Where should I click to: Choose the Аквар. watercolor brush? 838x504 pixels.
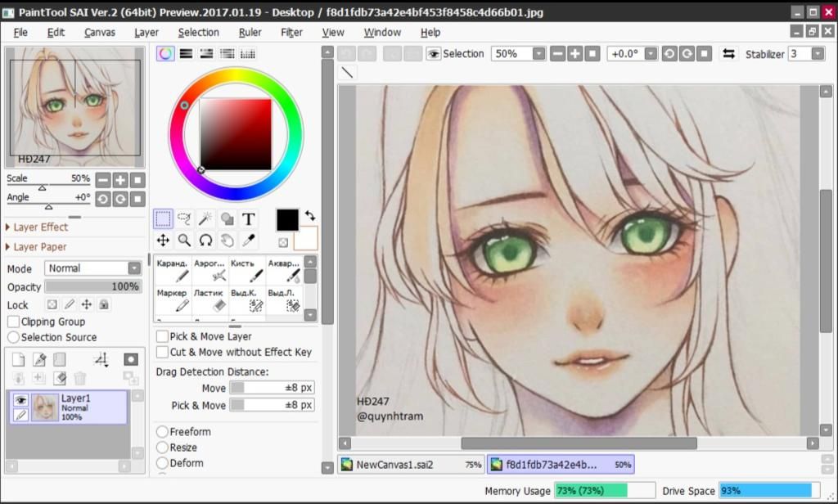(x=284, y=271)
